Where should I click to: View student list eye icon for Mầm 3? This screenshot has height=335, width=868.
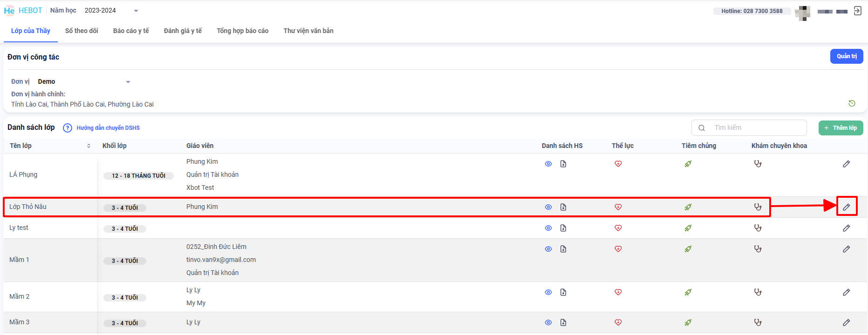point(548,322)
